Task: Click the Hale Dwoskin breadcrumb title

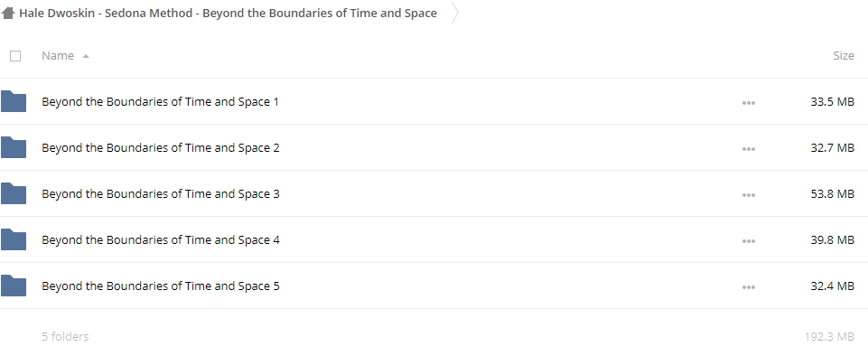Action: click(x=229, y=14)
